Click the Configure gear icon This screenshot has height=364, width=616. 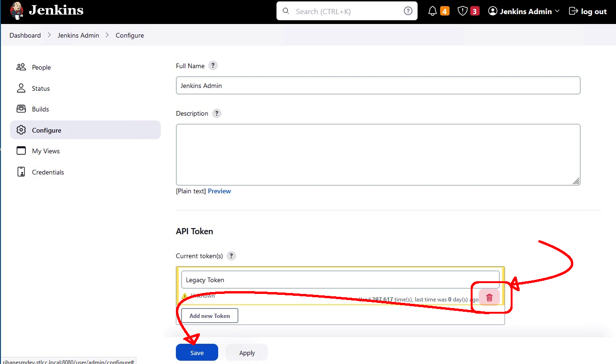(x=21, y=130)
